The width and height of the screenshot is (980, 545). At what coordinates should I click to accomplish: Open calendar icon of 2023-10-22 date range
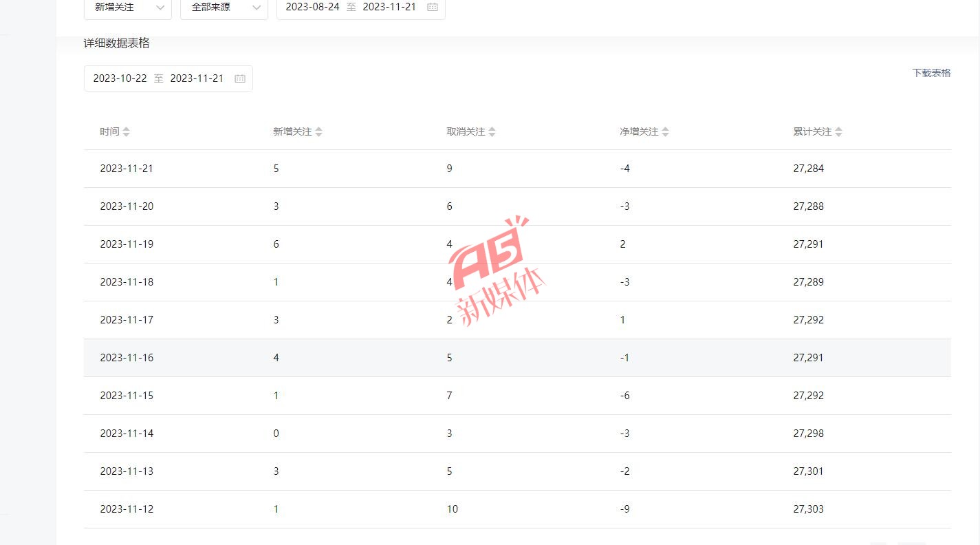coord(240,78)
